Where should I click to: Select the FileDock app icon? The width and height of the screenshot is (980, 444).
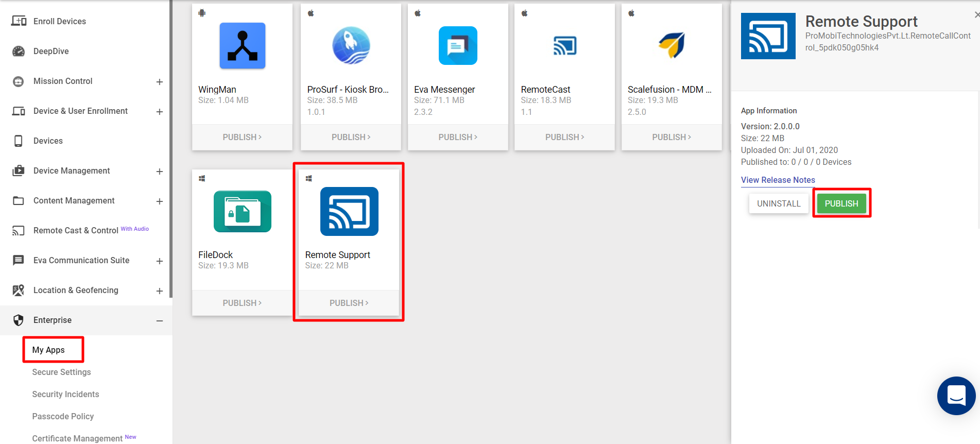pyautogui.click(x=243, y=211)
